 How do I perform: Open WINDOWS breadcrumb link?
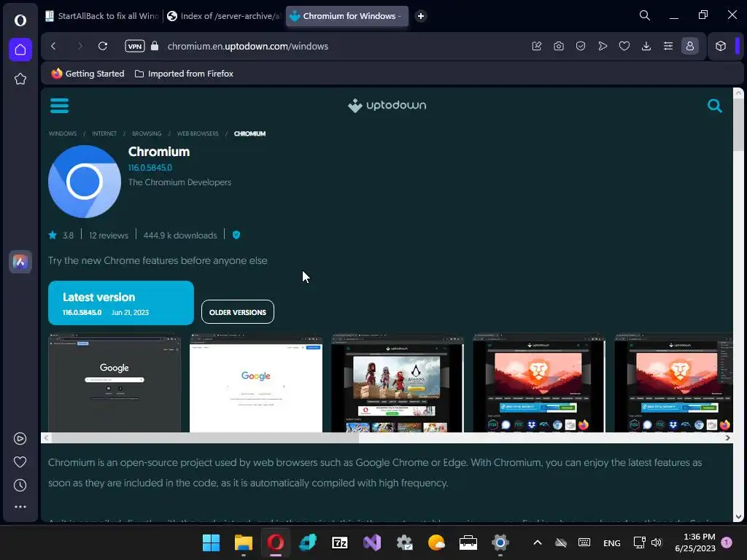coord(63,134)
